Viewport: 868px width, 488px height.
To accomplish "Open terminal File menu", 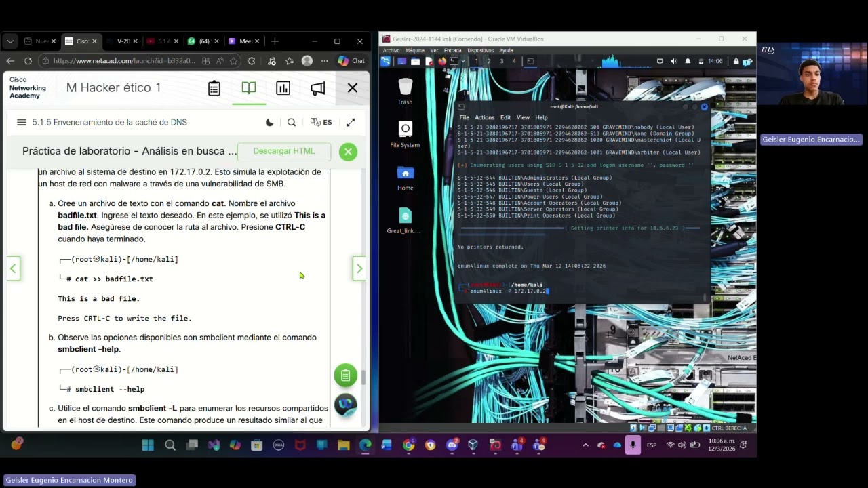I will coord(465,117).
